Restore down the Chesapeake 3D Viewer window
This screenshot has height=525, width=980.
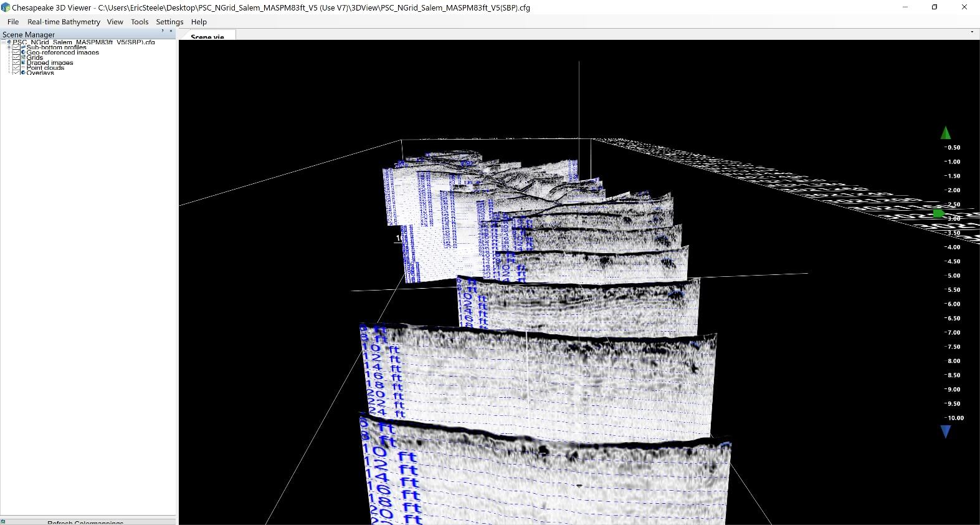(x=934, y=7)
